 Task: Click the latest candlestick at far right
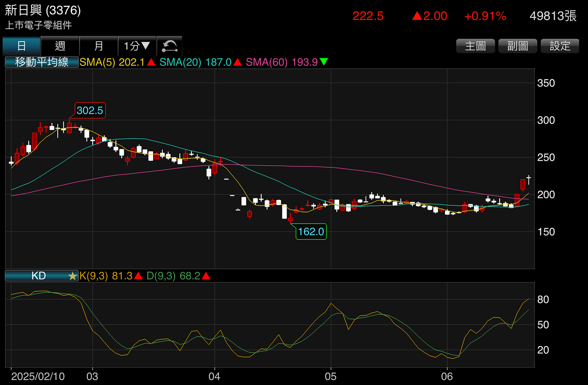coord(529,179)
